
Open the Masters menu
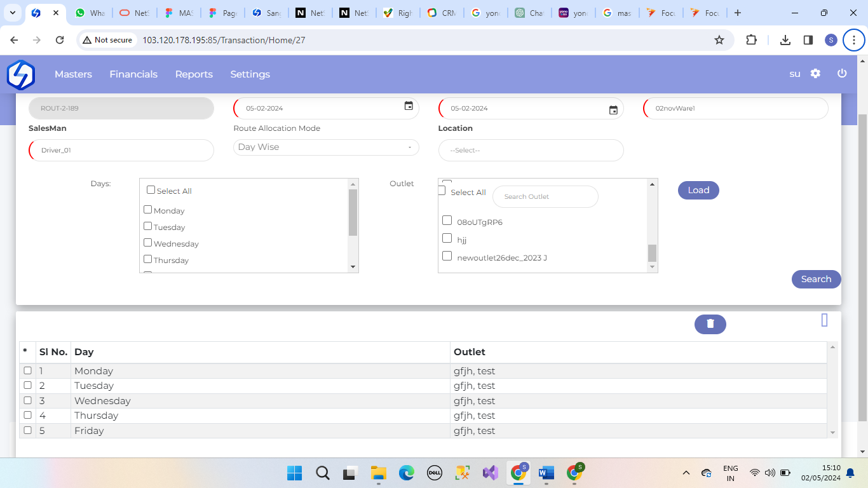(x=73, y=74)
